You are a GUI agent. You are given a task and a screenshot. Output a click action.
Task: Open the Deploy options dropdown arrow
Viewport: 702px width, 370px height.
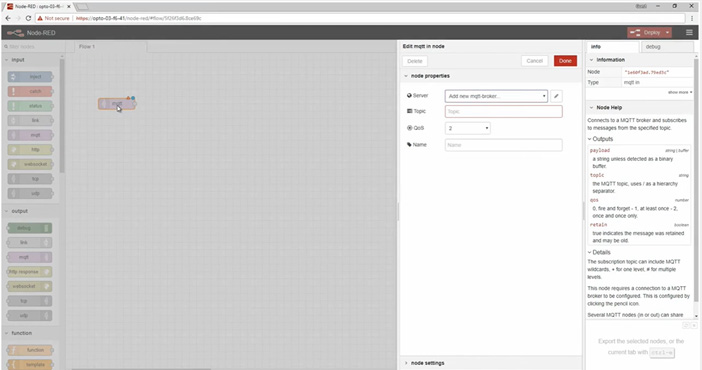pyautogui.click(x=667, y=33)
